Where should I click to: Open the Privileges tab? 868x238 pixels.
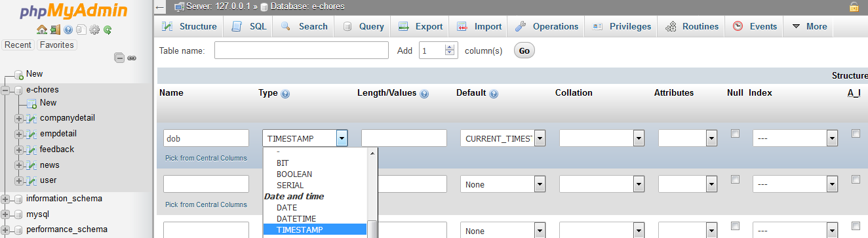[x=621, y=26]
